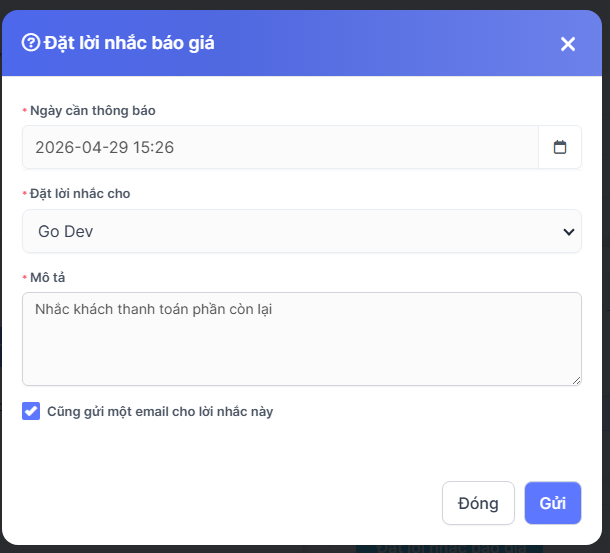Open the calendar date picker icon
Viewport: 610px width, 553px height.
(560, 147)
